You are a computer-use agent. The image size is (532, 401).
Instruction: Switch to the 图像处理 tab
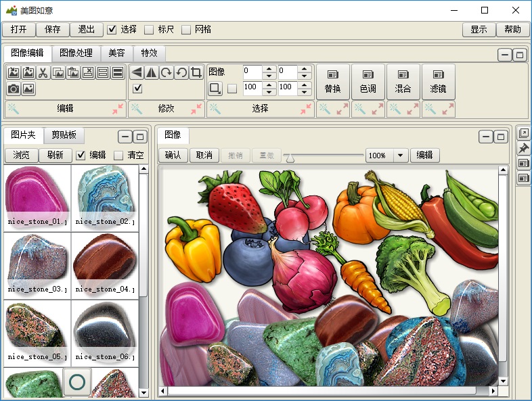tap(76, 53)
